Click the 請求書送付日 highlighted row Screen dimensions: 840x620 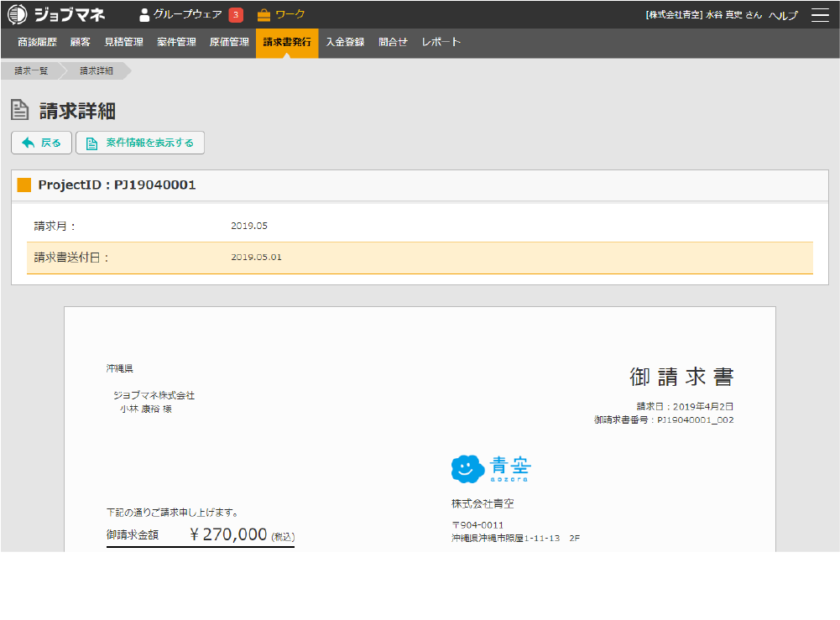click(420, 258)
